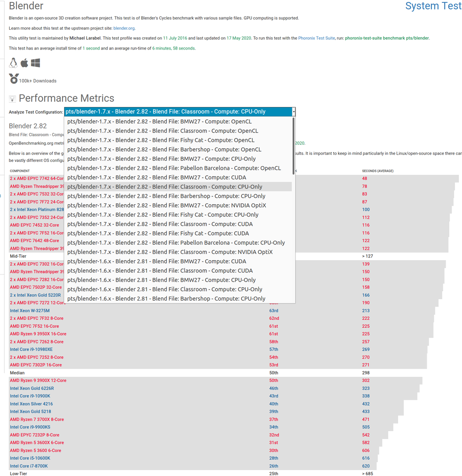The width and height of the screenshot is (462, 476).
Task: Click the System Test heading link
Action: 433,6
